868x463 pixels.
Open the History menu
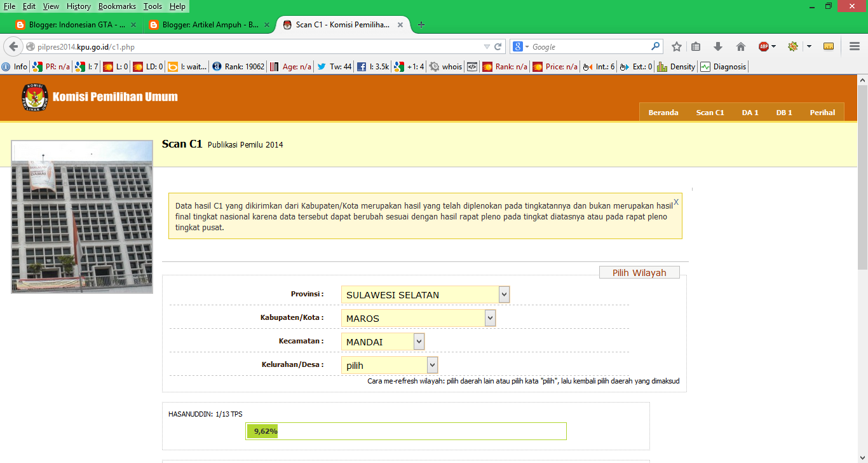coord(79,6)
